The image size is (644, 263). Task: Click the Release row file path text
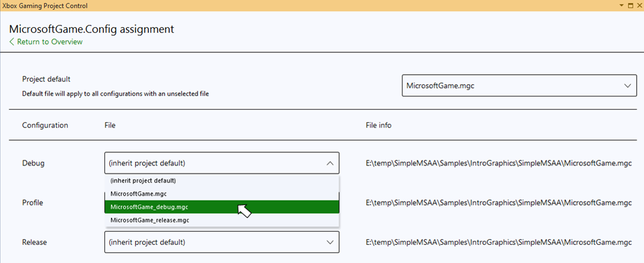(x=498, y=242)
